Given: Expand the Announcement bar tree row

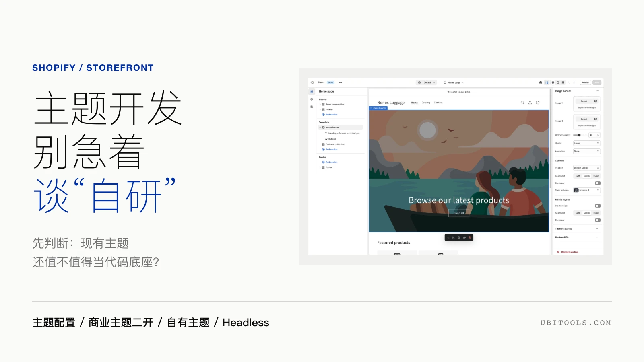Looking at the screenshot, I should point(320,104).
